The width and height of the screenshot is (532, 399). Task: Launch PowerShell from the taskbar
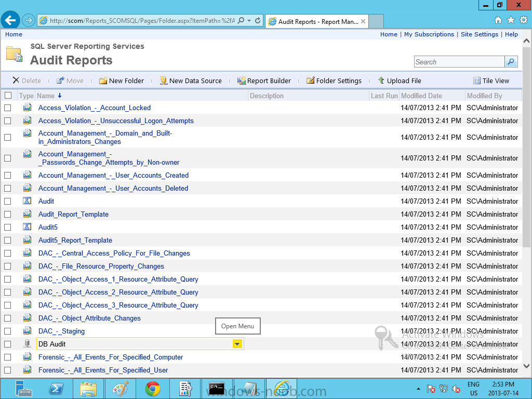coord(56,389)
